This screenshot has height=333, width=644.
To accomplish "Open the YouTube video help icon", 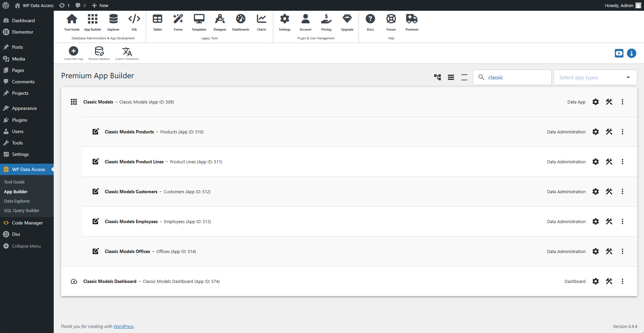I will 619,53.
